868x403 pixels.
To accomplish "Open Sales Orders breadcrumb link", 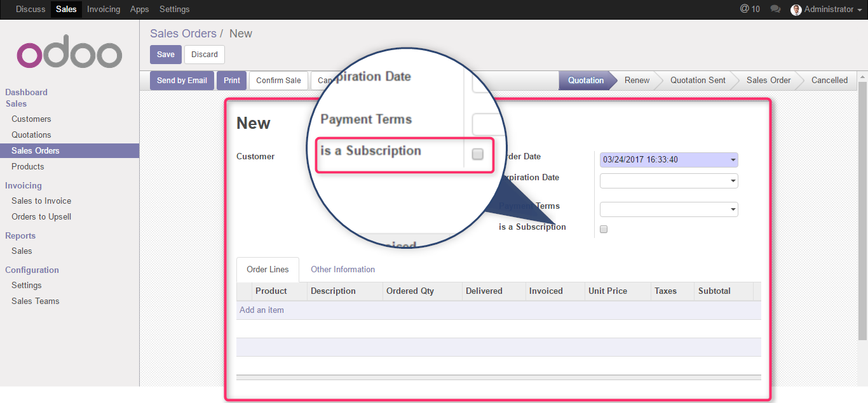I will tap(183, 34).
